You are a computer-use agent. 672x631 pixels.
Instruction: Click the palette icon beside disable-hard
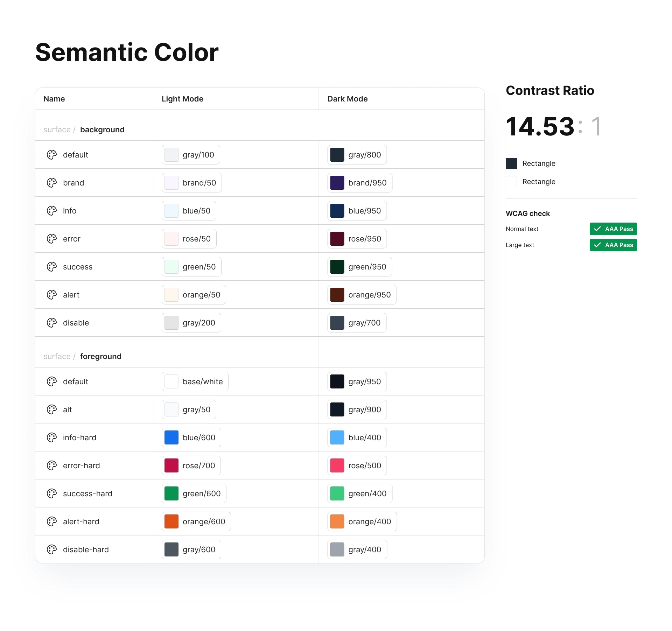pos(52,549)
